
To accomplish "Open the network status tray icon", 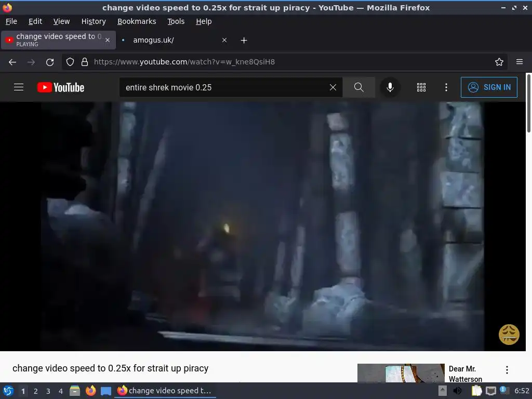I will pos(490,391).
